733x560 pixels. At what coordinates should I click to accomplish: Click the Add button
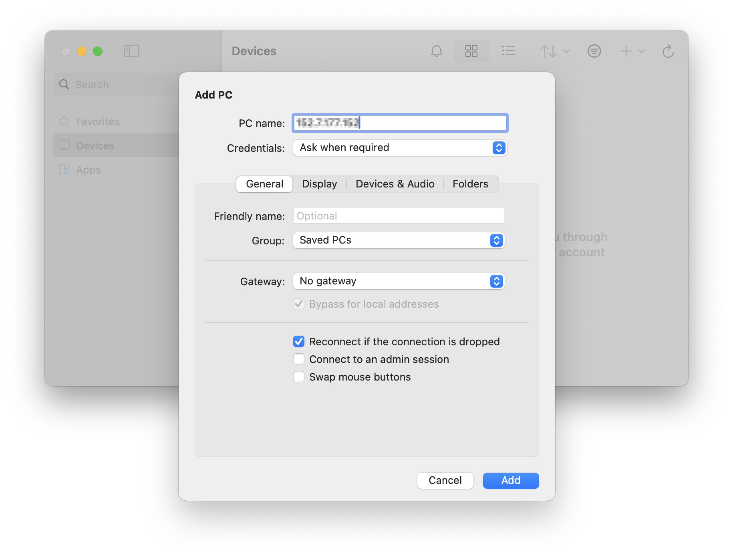point(511,480)
